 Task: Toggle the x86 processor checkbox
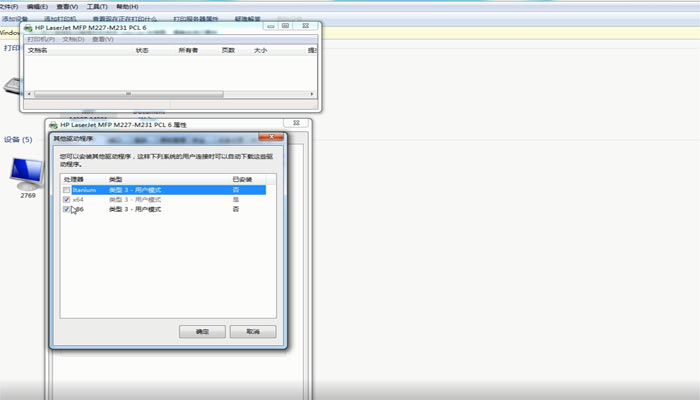67,209
